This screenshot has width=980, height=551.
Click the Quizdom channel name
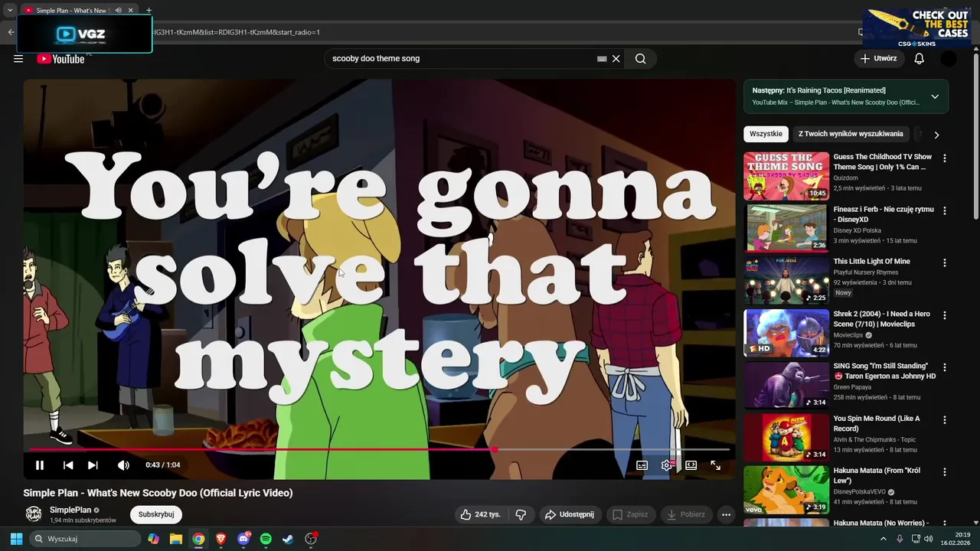(846, 178)
